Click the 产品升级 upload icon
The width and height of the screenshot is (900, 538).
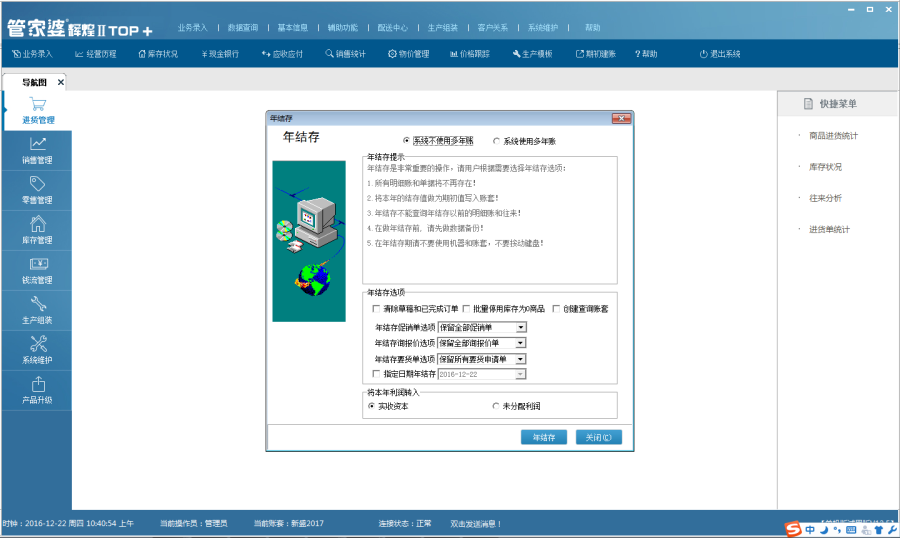pos(38,384)
